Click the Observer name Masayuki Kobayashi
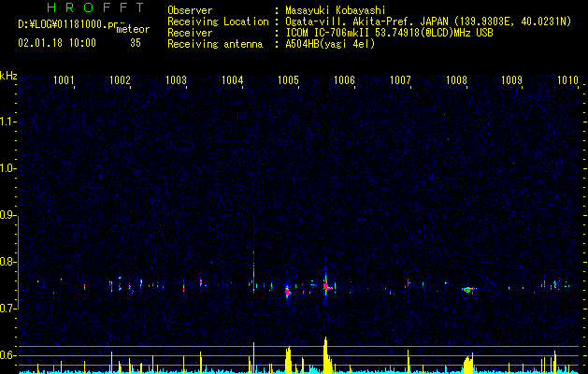Viewport: 588px width, 374px height. click(x=336, y=11)
